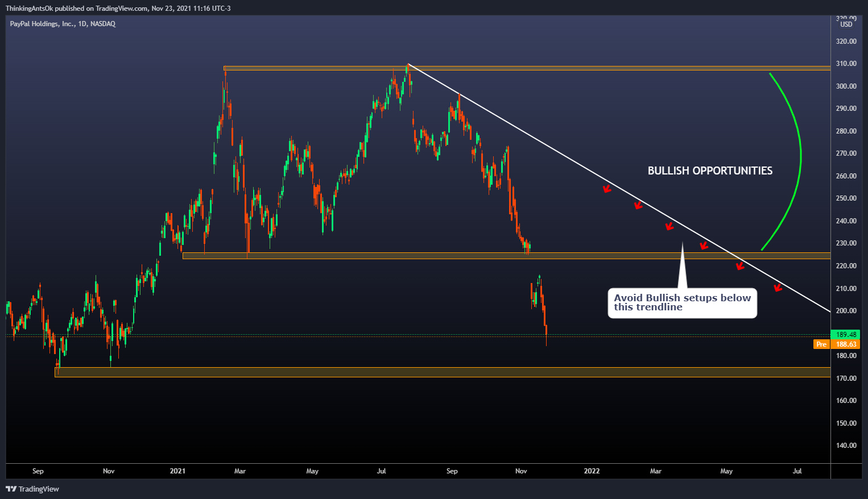Click the 150.00 price axis label
Viewport: 868px width, 499px height.
(846, 423)
